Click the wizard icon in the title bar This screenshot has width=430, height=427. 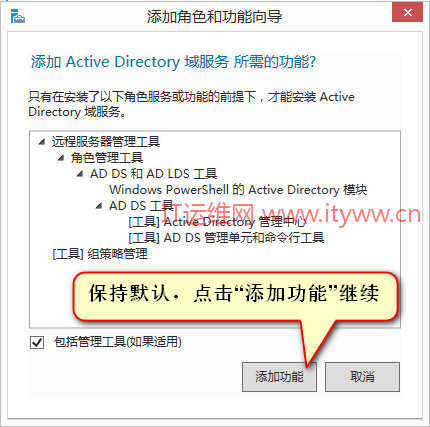coord(17,16)
